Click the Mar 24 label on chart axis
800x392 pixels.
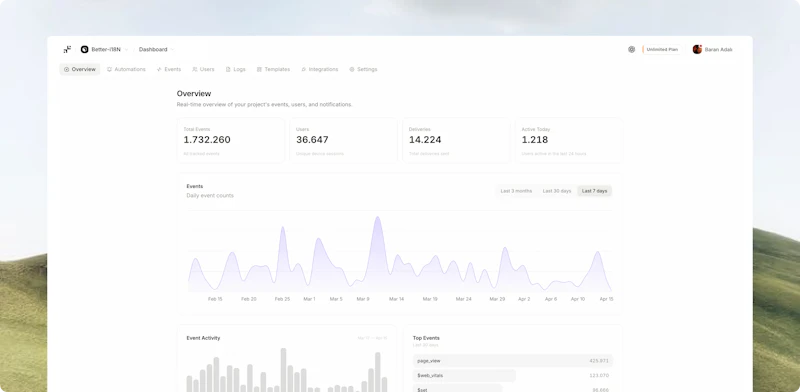(463, 299)
